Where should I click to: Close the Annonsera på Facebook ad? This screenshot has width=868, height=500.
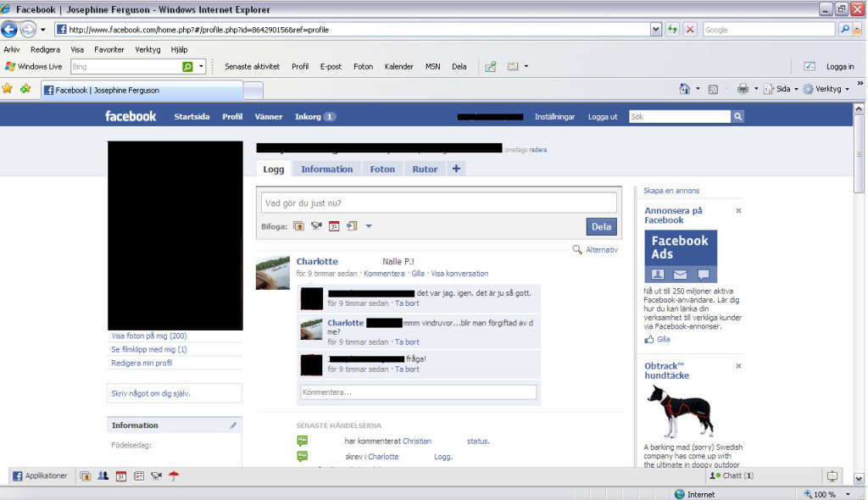click(x=738, y=211)
